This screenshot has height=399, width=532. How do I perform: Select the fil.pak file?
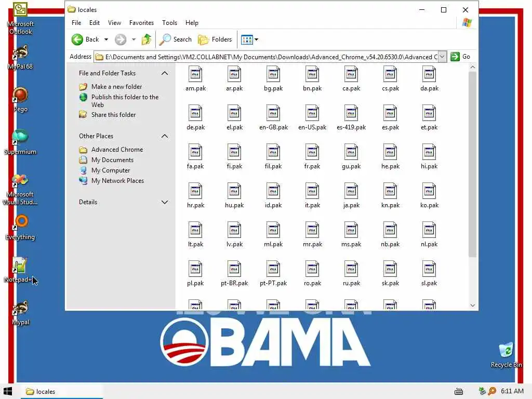click(273, 157)
